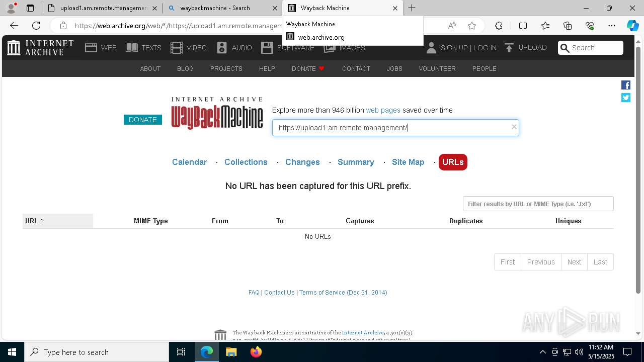
Task: Open the PROJECTS menu item
Action: [x=226, y=69]
